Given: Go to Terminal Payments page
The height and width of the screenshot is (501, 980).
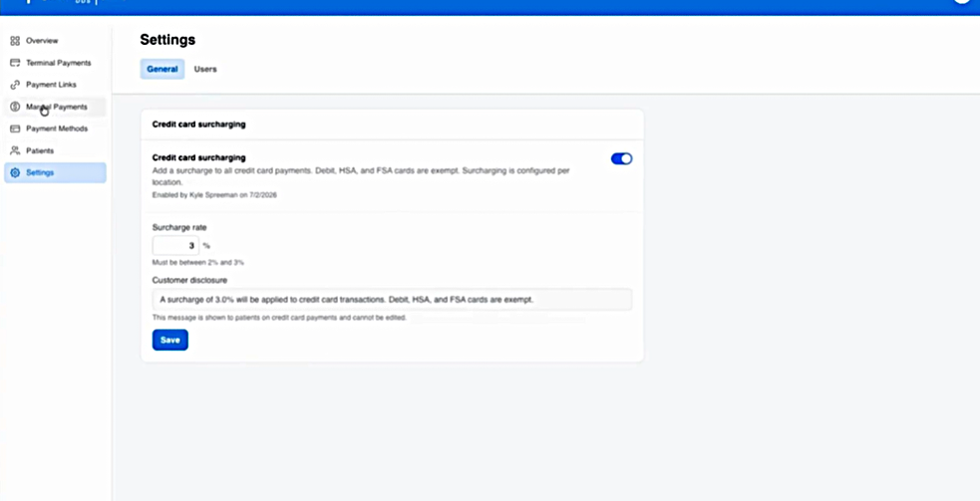Looking at the screenshot, I should click(55, 63).
